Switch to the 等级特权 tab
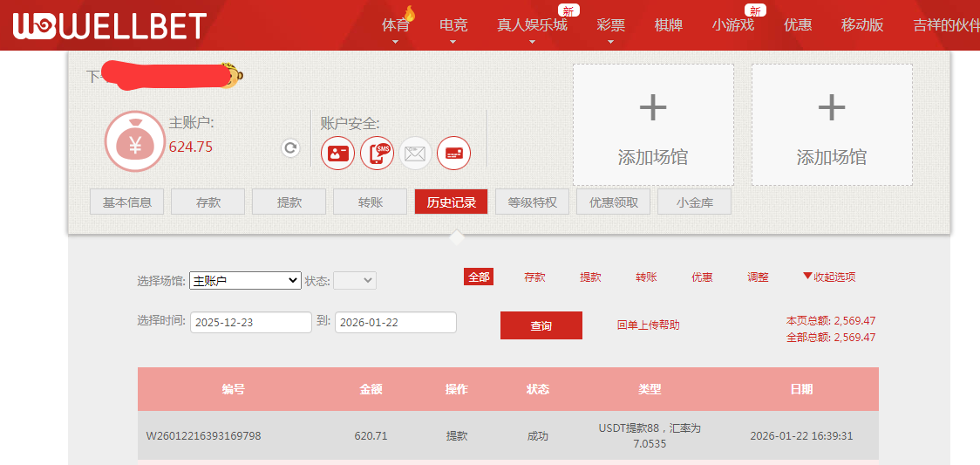The image size is (980, 465). 532,202
